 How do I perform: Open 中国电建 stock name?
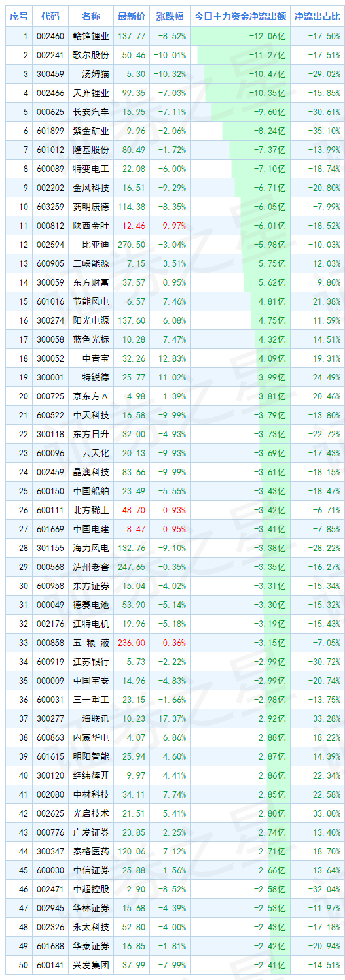coord(91,529)
